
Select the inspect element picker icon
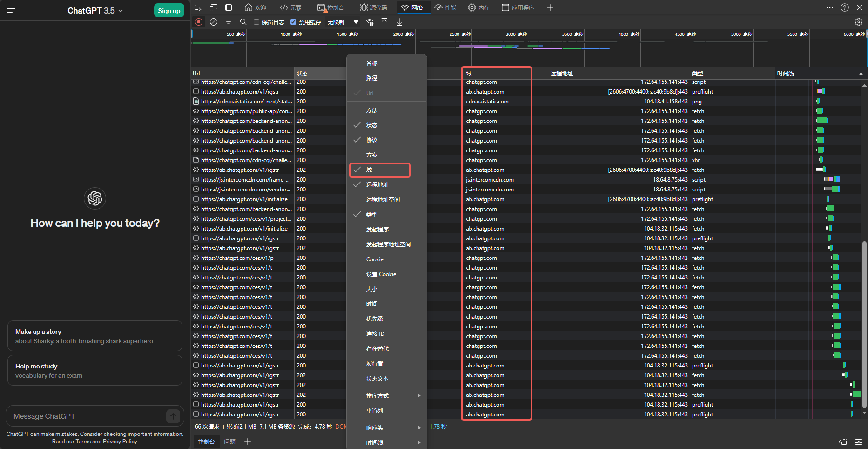(x=199, y=7)
